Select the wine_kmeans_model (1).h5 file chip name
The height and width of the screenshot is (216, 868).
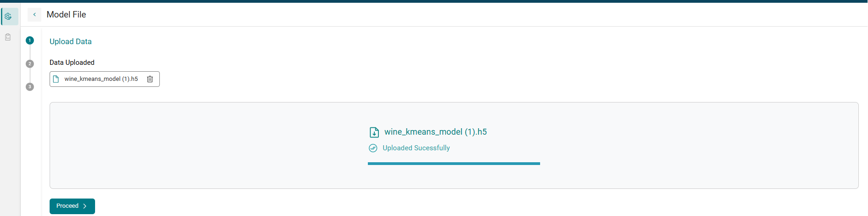(x=101, y=79)
